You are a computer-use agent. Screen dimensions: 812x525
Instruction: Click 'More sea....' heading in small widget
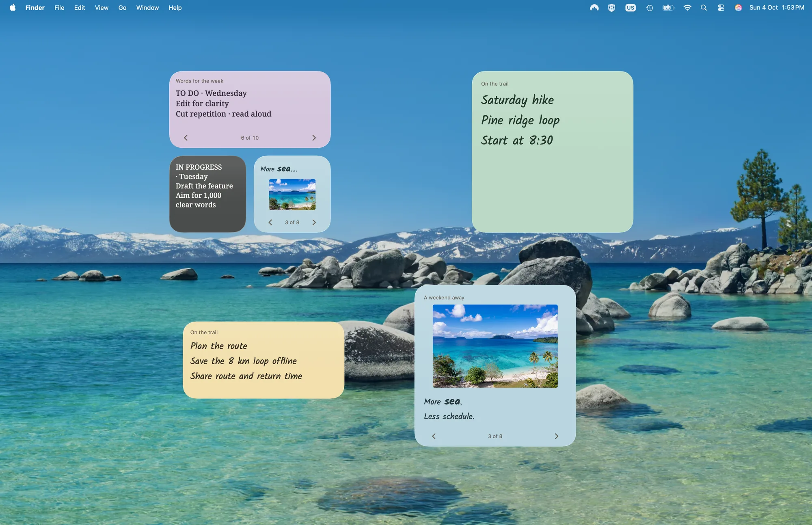(279, 169)
